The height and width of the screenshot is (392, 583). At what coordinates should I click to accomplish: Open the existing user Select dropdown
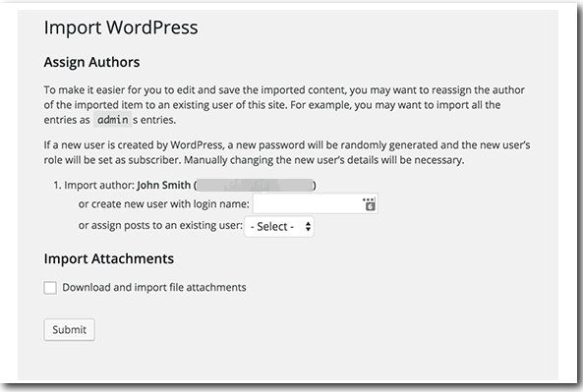click(x=279, y=226)
